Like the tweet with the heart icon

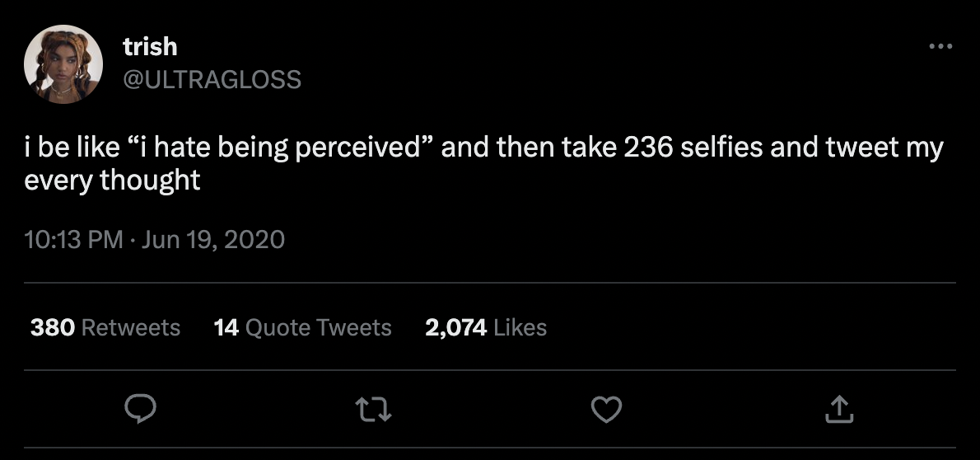click(x=607, y=409)
